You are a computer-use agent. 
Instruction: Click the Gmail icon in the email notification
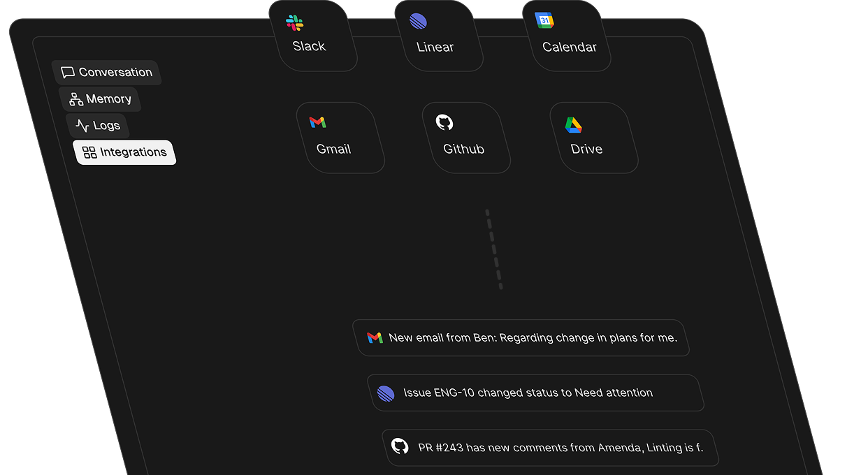point(375,338)
